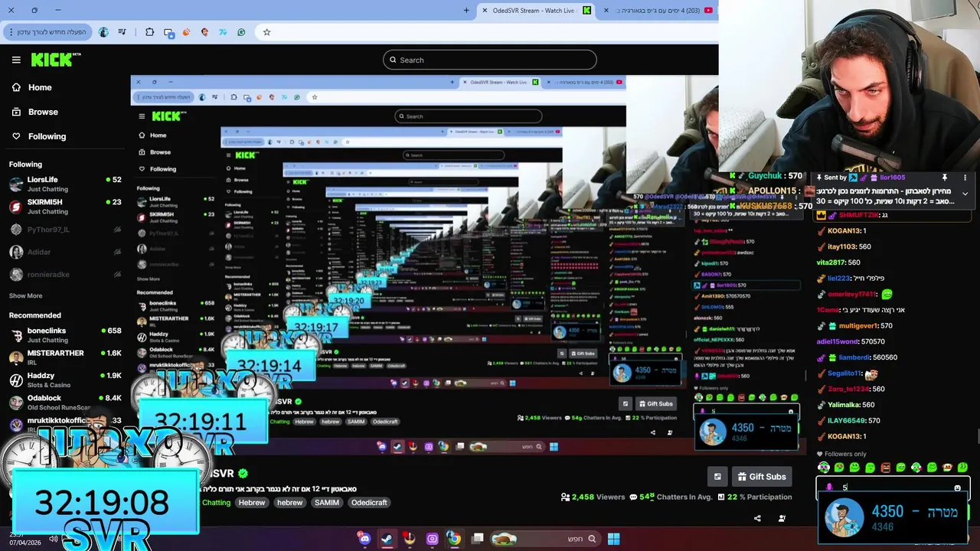
Task: Open Haddzy Slots & Casino channel
Action: point(65,380)
